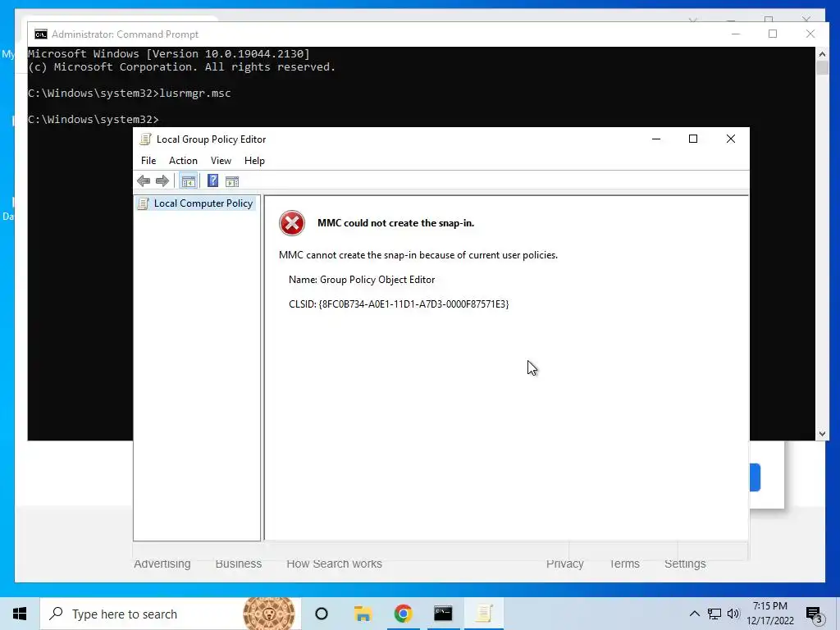
Task: Click 'Name: Group Policy Object Editor' text
Action: [362, 280]
